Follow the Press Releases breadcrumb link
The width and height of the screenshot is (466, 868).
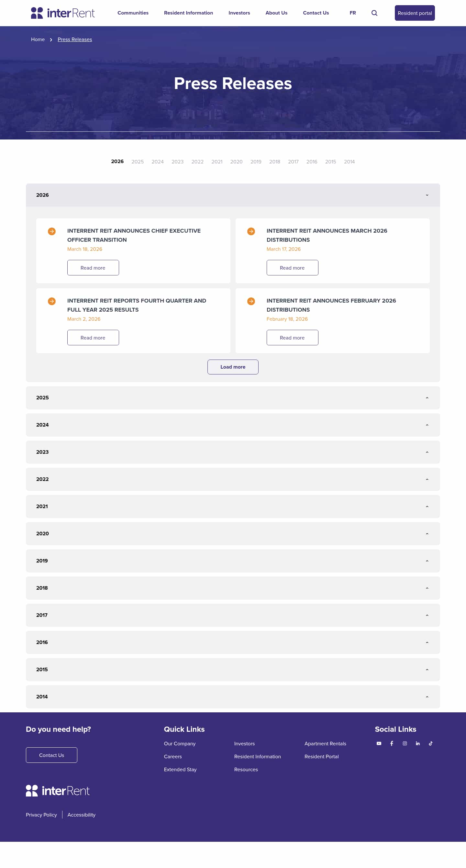click(x=74, y=39)
